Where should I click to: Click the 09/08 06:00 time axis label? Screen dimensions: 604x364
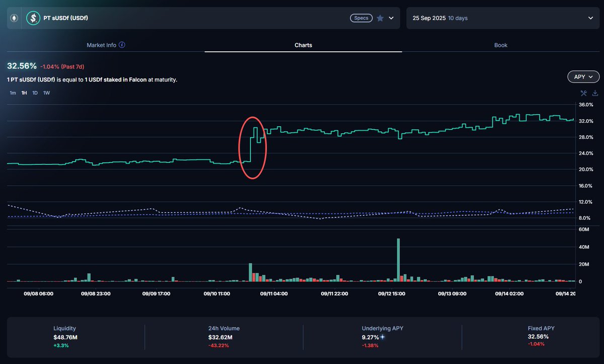point(39,294)
